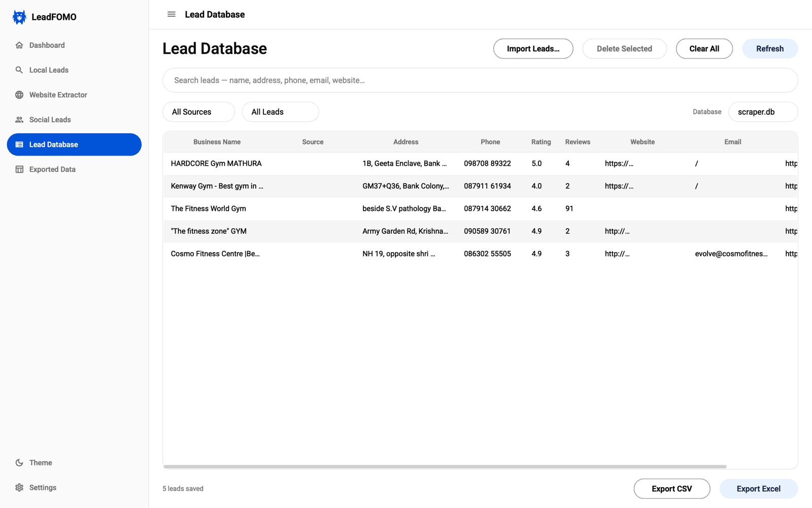
Task: Open the All Leads filter dropdown
Action: 281,112
